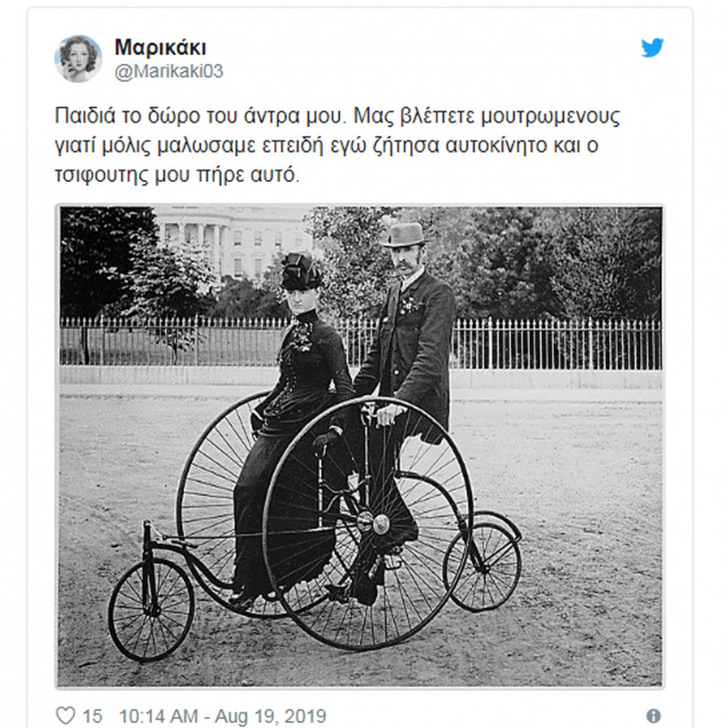Click the woman's dark bonnet in photo

pos(300,271)
